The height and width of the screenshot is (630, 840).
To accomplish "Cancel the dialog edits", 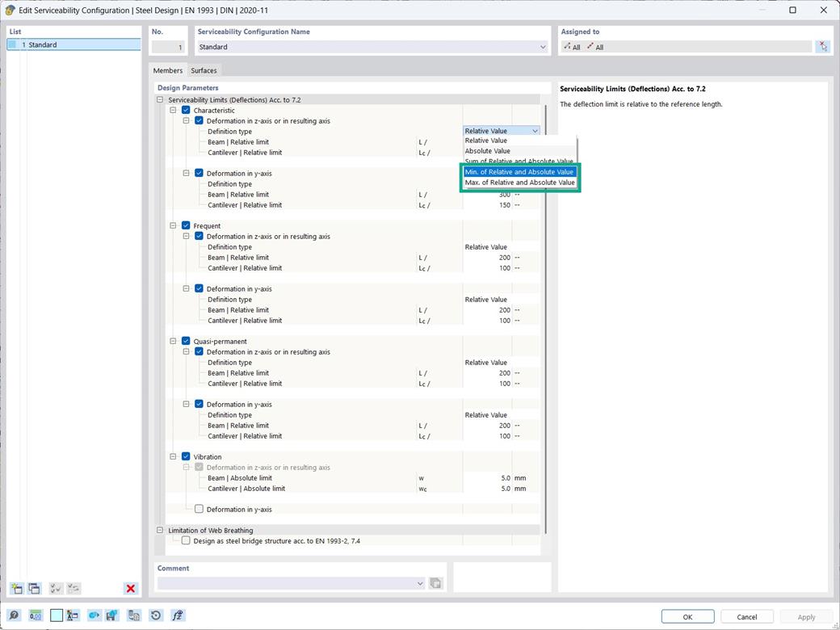I will tap(746, 615).
